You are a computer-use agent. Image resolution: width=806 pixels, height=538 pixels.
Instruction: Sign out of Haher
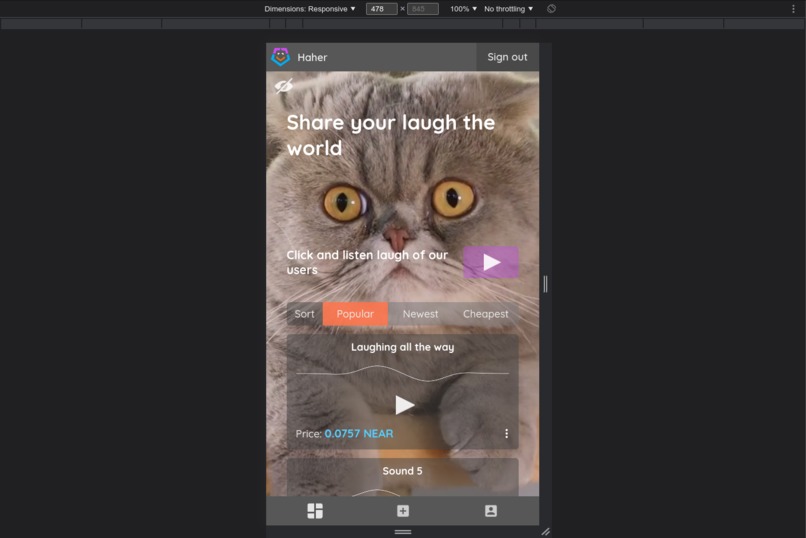[x=507, y=57]
